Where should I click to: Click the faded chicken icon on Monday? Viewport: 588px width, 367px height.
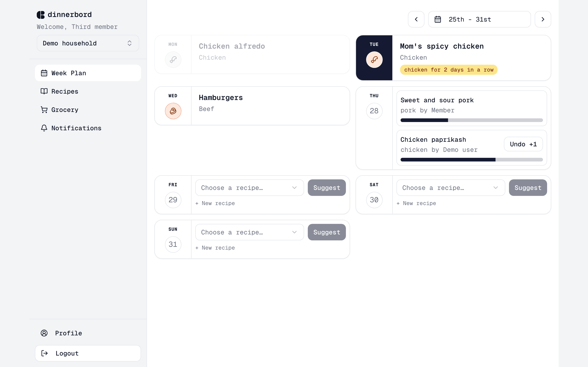click(x=173, y=59)
